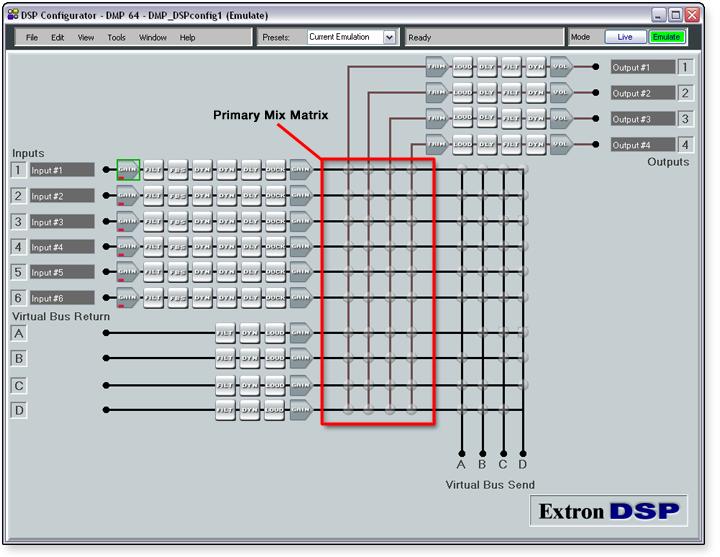Image resolution: width=720 pixels, height=557 pixels.
Task: Click Virtual Bus Return C button
Action: pos(18,385)
